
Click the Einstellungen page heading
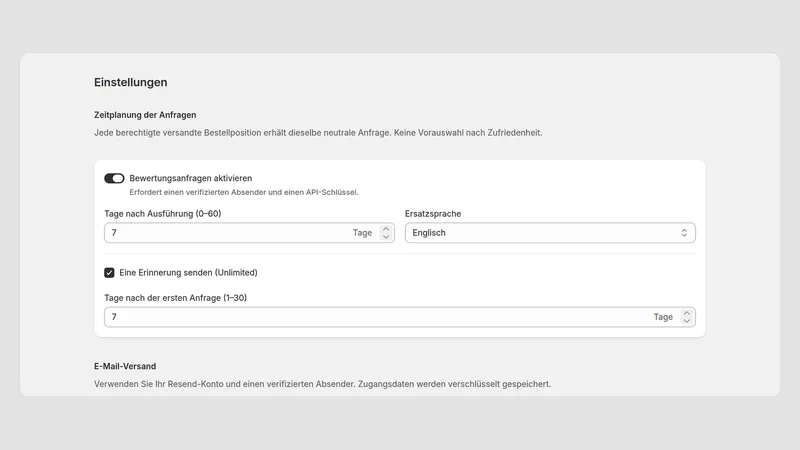[131, 82]
